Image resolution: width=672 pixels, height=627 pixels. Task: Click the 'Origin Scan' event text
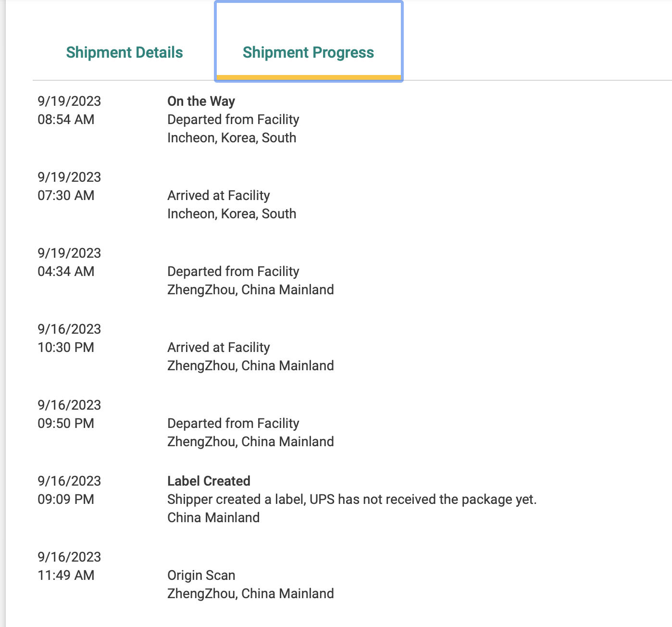pos(201,576)
